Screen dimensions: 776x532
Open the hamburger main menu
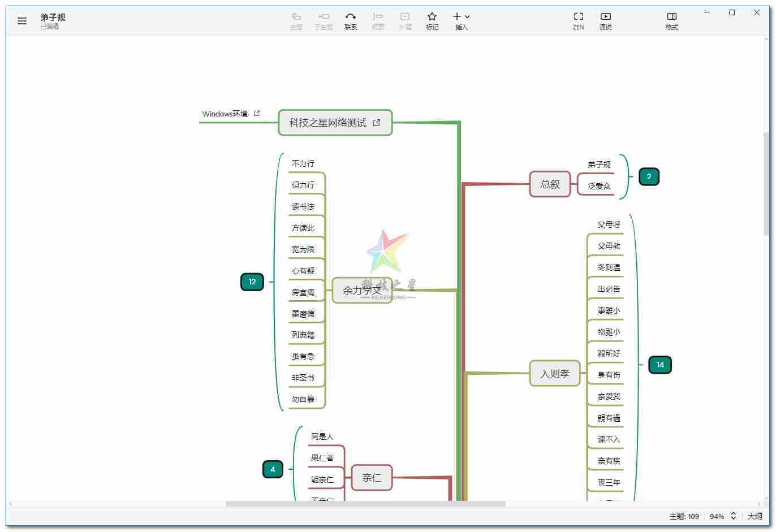(22, 21)
